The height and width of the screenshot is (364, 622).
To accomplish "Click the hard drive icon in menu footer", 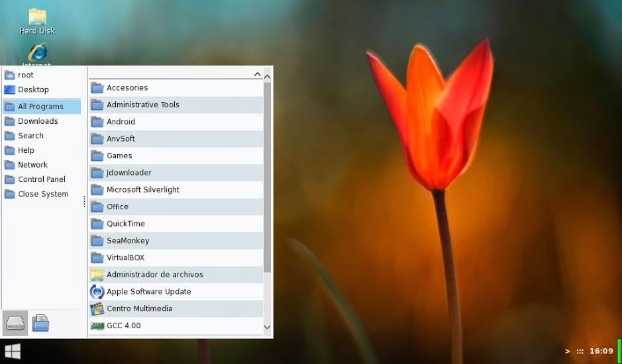I will [15, 323].
